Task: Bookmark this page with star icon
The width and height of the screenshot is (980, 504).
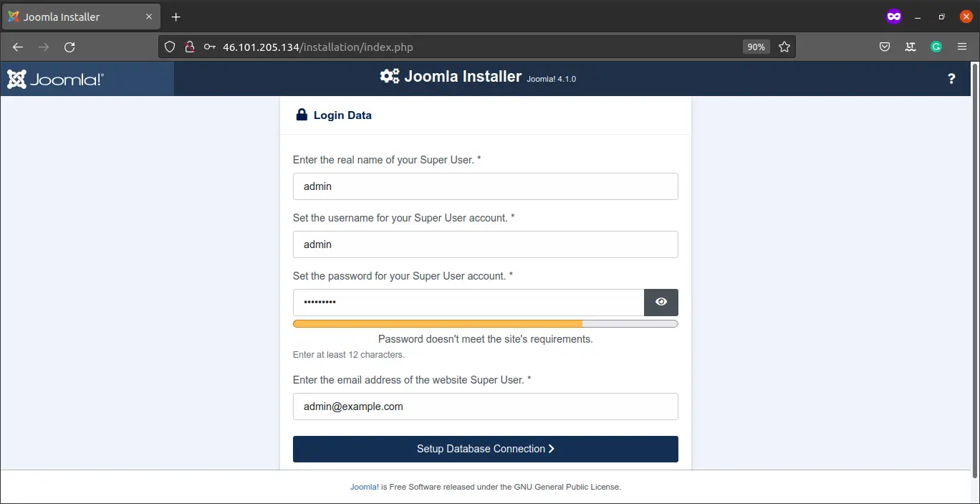Action: 784,47
